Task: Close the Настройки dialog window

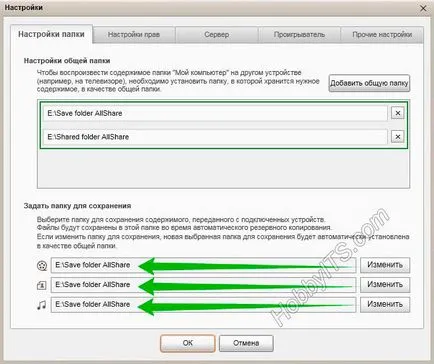Action: 423,8
